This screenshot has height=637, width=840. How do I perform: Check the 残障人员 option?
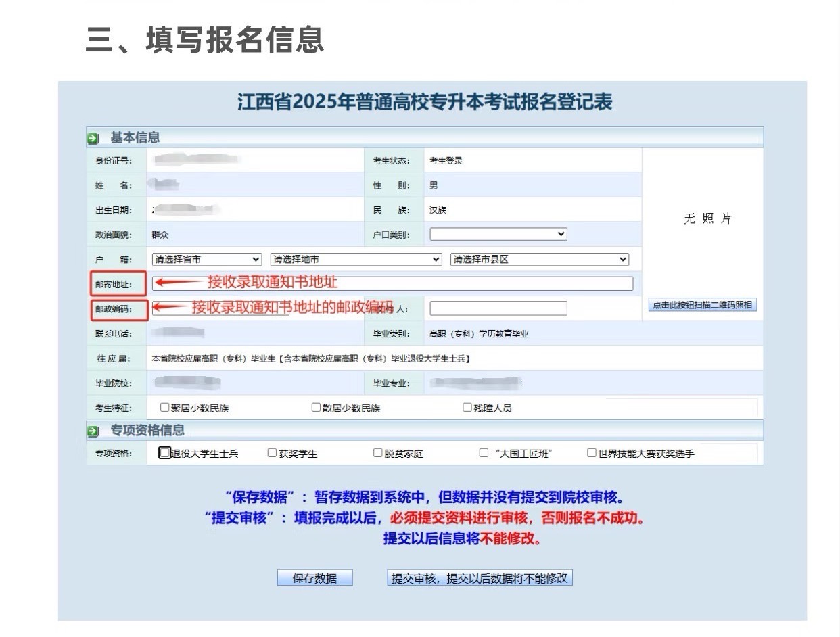coord(467,407)
